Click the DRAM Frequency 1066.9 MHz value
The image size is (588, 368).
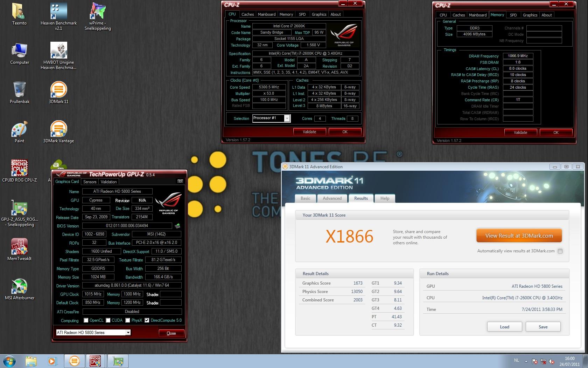tap(518, 56)
